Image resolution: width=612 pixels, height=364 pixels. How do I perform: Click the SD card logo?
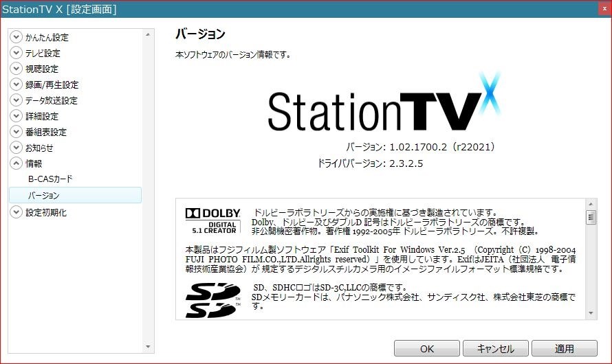coord(213,300)
